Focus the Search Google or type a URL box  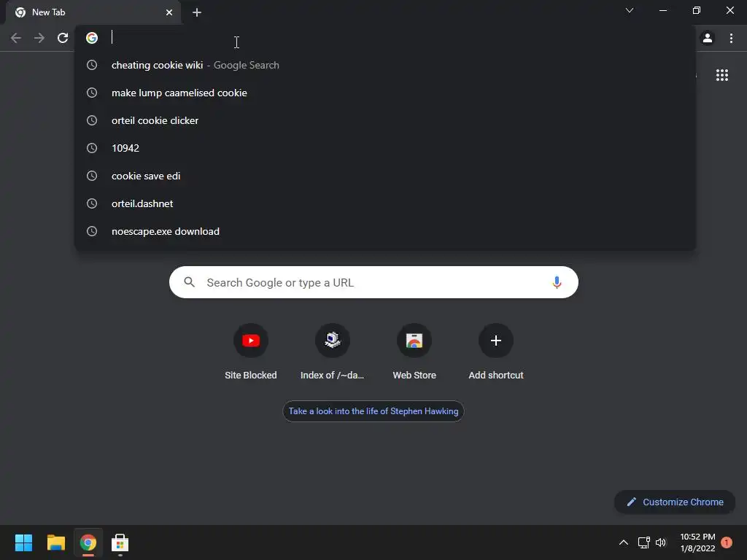373,282
